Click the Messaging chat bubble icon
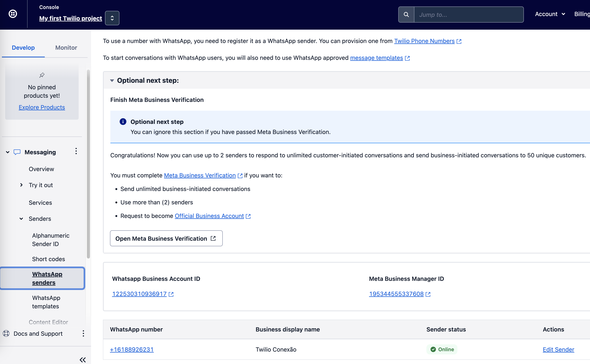Viewport: 590px width, 364px height. (17, 152)
